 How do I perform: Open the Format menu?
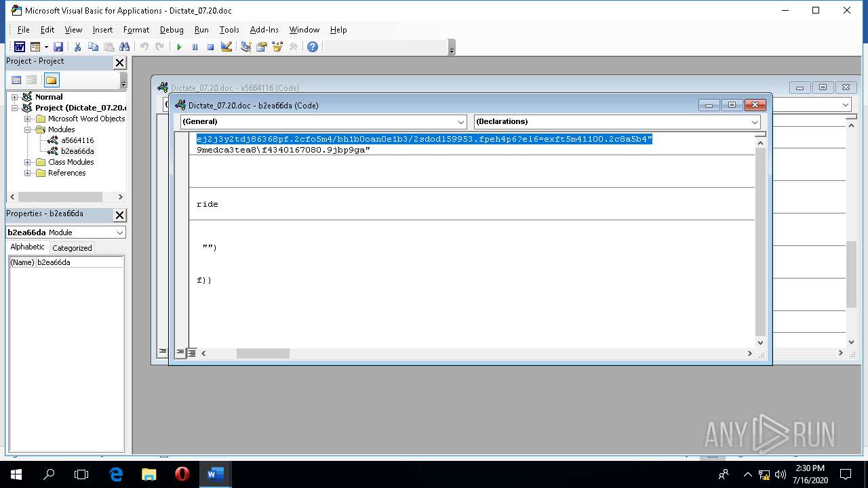(136, 30)
